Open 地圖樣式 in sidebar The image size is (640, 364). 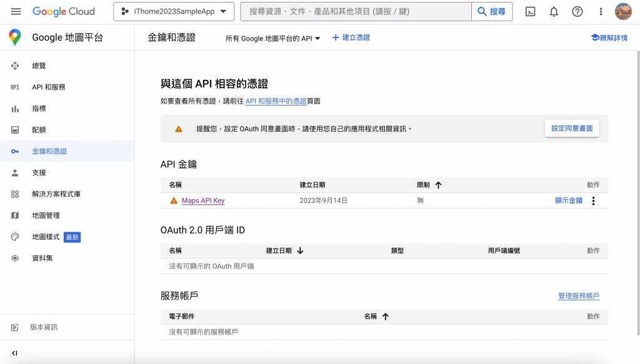[46, 237]
